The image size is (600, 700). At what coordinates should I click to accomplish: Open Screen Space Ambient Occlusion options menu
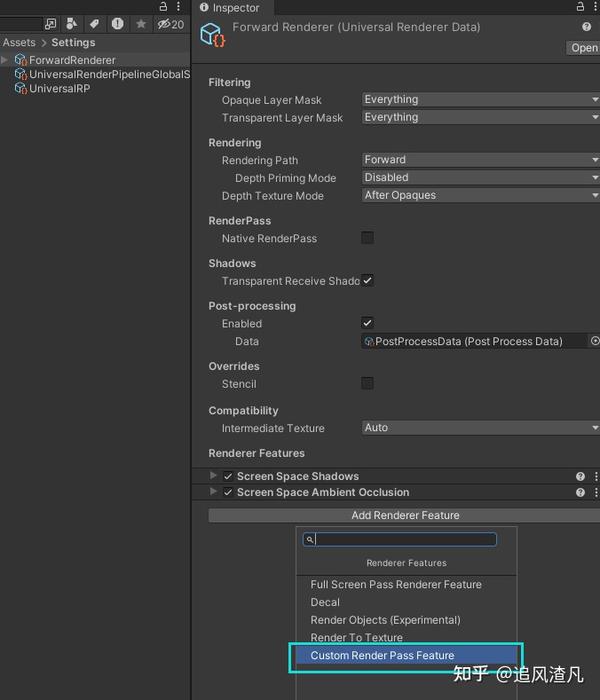point(596,492)
